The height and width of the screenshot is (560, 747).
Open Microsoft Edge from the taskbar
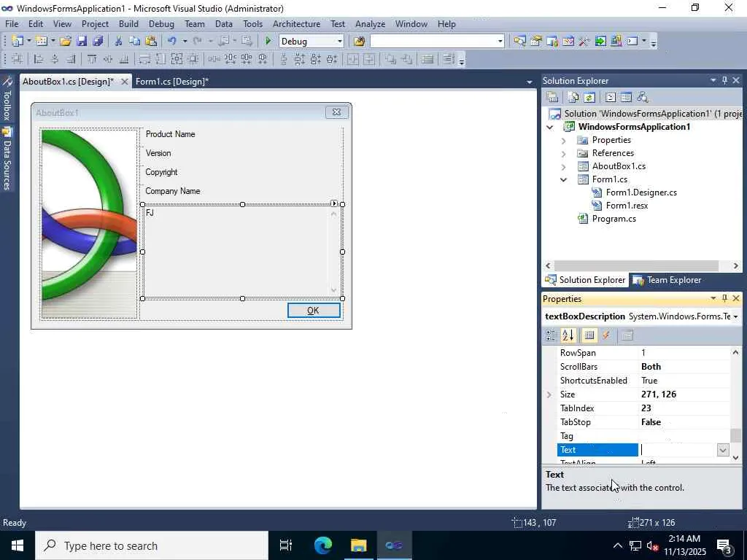click(x=323, y=545)
